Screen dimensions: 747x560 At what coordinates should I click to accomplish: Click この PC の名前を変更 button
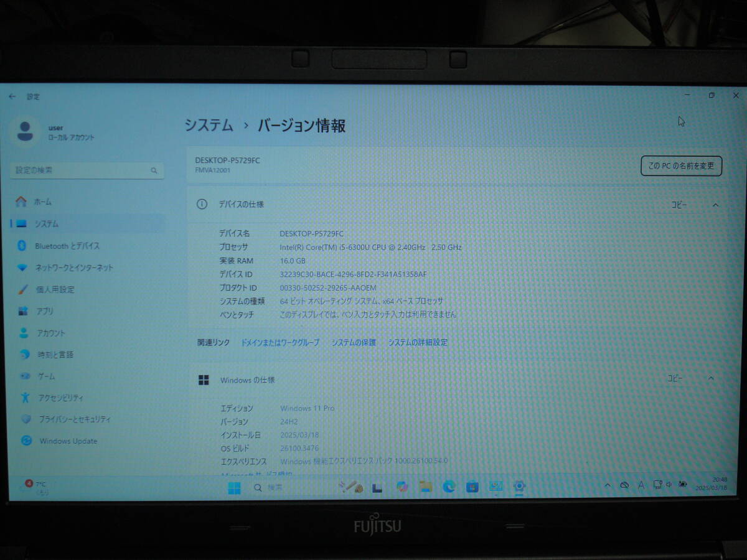tap(681, 166)
